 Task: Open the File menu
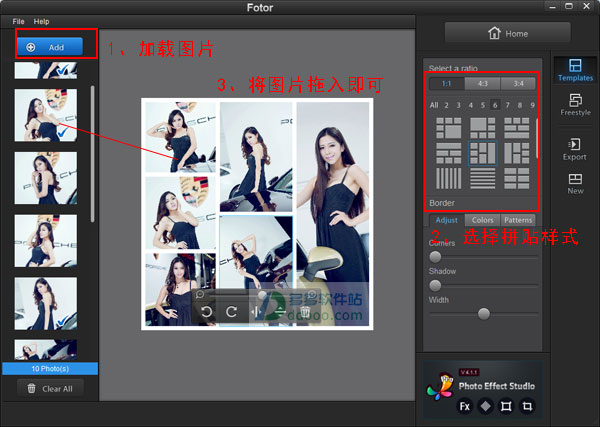pyautogui.click(x=18, y=21)
